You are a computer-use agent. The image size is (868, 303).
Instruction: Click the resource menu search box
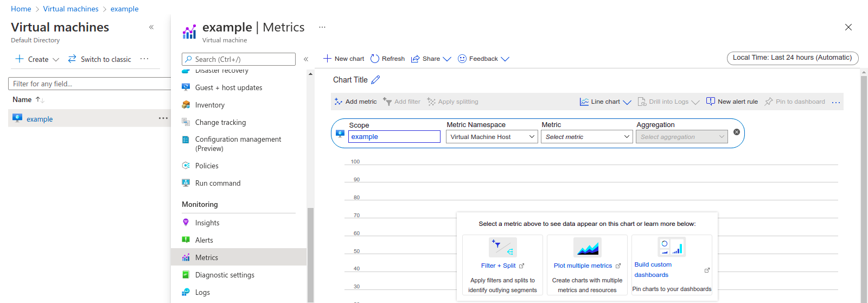(239, 59)
